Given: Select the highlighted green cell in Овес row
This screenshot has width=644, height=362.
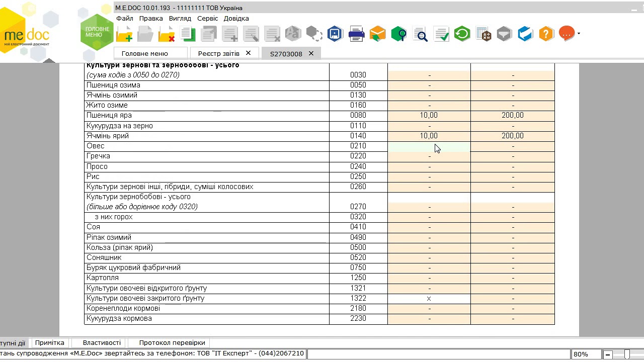Looking at the screenshot, I should pos(429,146).
